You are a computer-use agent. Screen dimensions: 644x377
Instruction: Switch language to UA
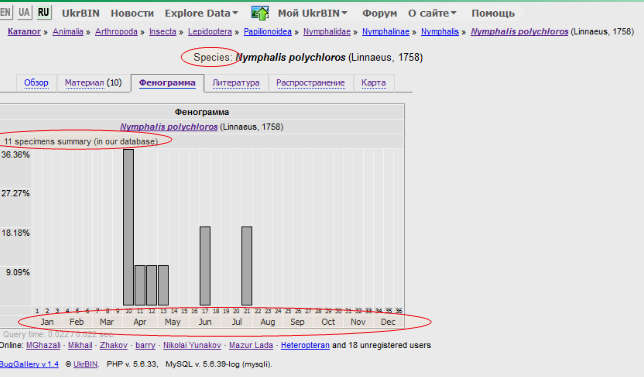tap(24, 12)
